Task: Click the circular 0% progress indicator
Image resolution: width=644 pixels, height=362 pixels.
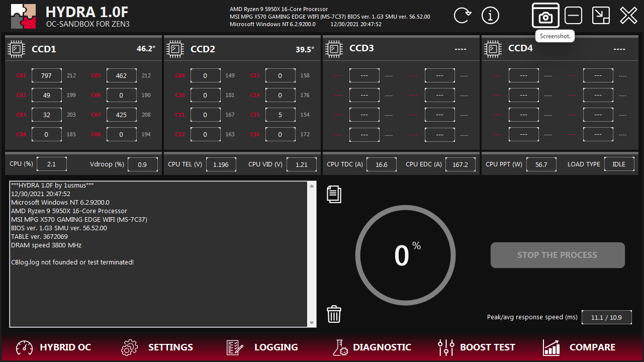Action: pyautogui.click(x=402, y=255)
